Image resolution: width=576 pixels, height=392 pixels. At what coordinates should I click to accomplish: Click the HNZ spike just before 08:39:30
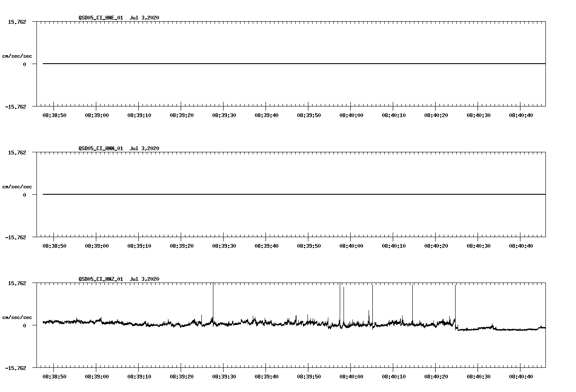tap(213, 303)
